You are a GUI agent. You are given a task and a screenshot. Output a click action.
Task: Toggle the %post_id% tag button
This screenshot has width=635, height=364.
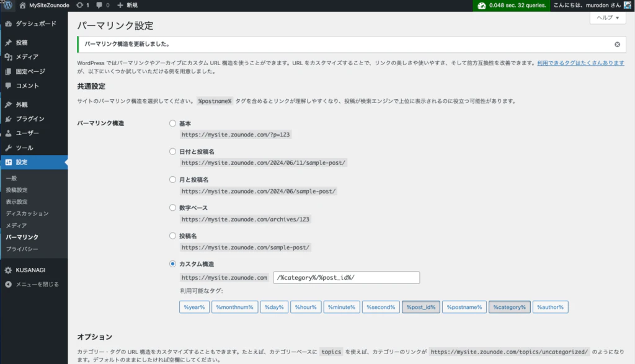click(421, 307)
